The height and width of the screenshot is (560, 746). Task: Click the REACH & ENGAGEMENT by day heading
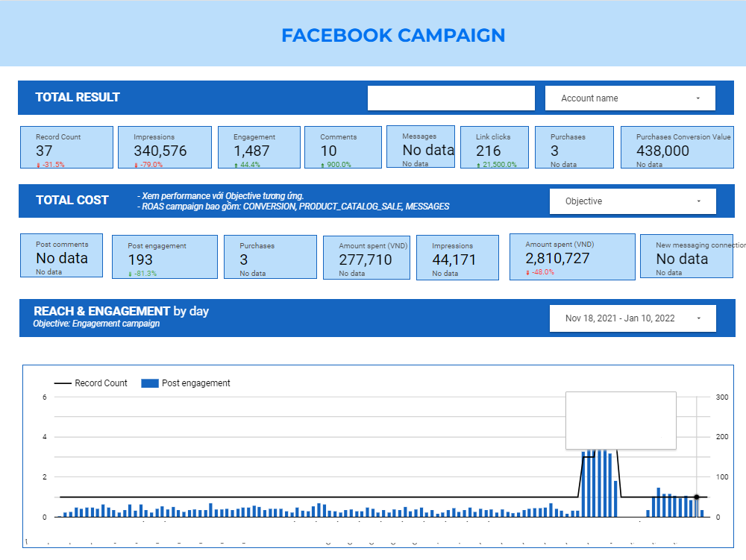[x=122, y=311]
